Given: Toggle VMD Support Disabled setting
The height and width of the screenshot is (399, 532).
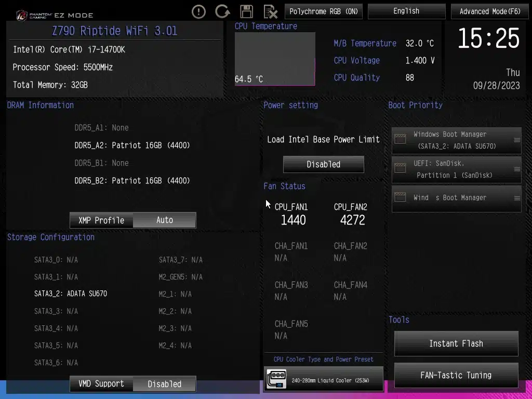Looking at the screenshot, I should 164,384.
